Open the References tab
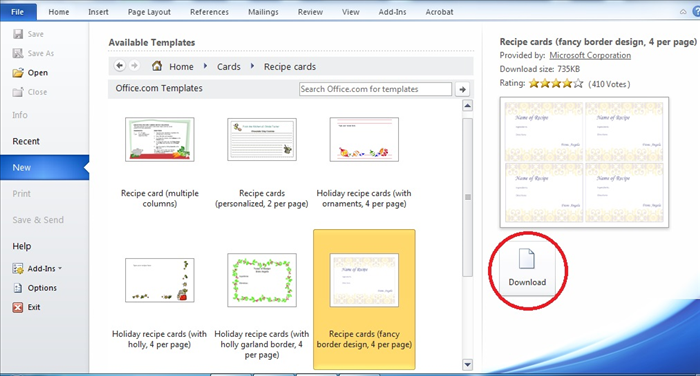 [209, 12]
